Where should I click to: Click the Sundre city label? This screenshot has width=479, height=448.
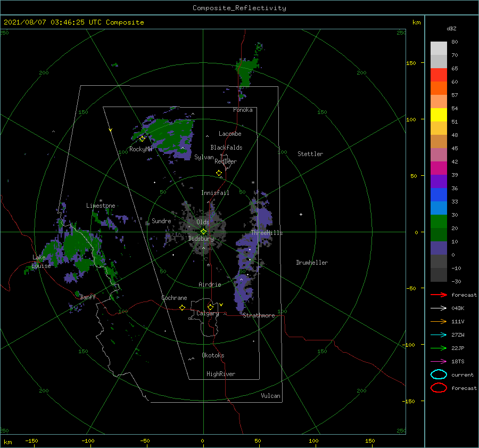tap(161, 221)
